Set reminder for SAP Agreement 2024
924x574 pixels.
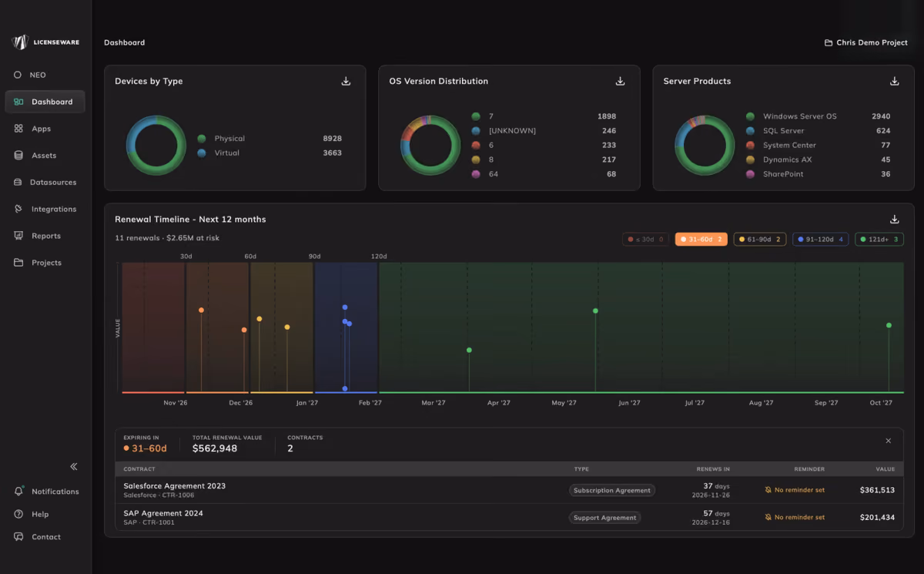pyautogui.click(x=795, y=518)
